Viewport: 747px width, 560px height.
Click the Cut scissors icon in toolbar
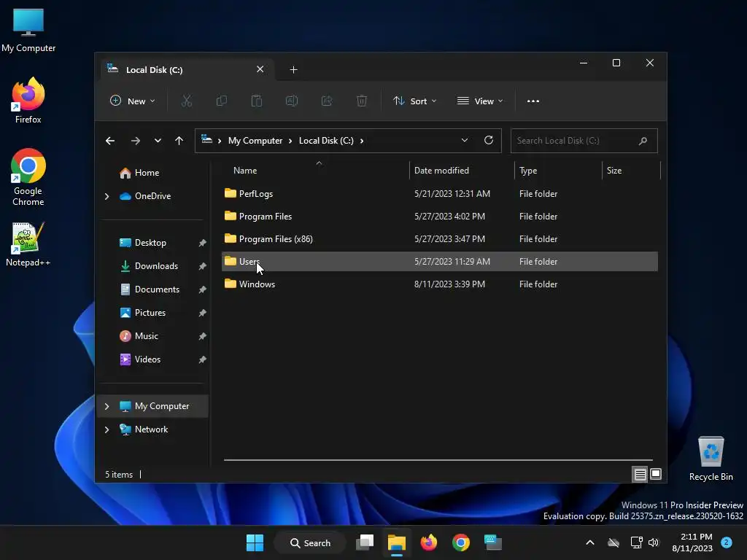186,101
